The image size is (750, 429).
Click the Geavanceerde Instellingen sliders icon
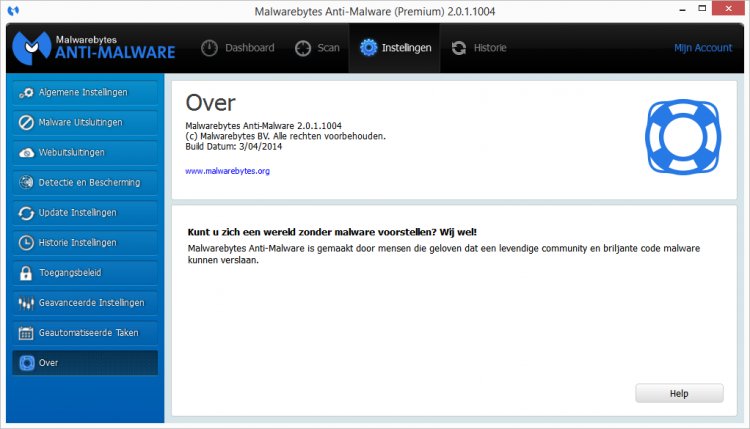(26, 303)
